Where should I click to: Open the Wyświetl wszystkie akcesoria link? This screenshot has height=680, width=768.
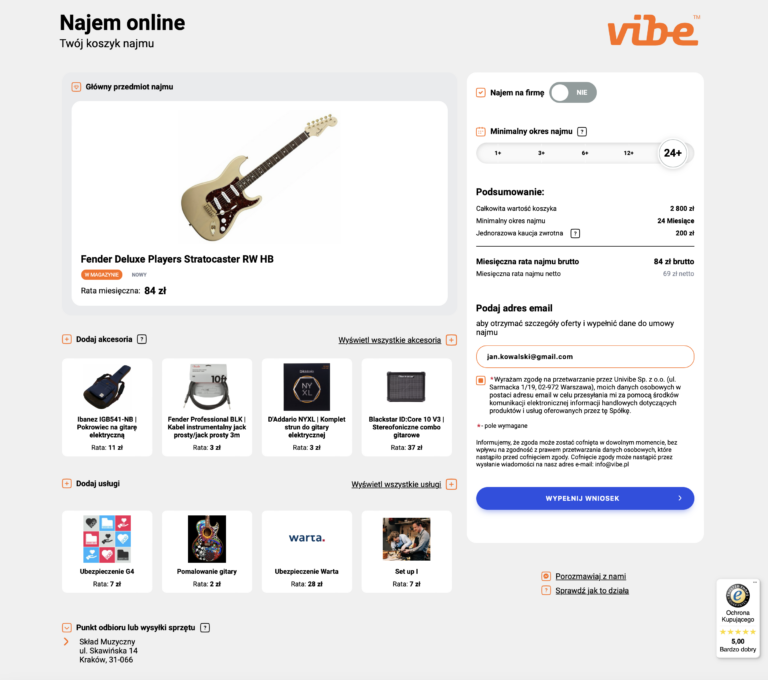[x=389, y=340]
